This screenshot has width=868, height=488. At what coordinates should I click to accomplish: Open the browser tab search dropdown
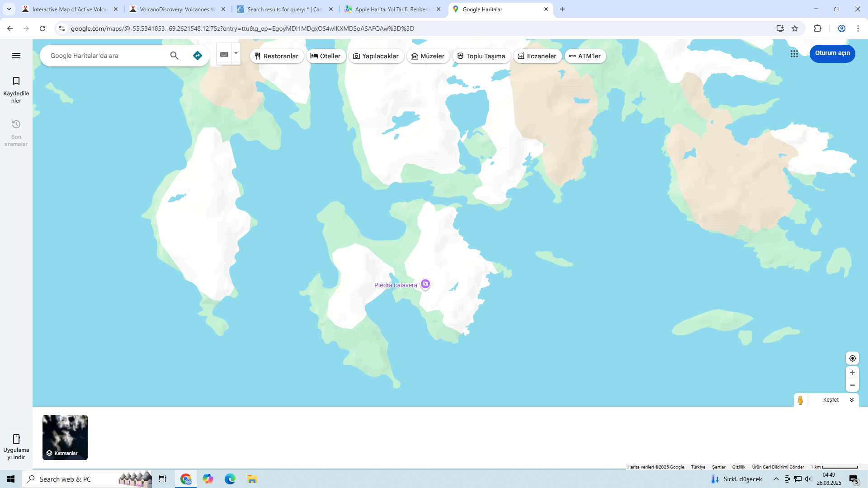point(9,9)
